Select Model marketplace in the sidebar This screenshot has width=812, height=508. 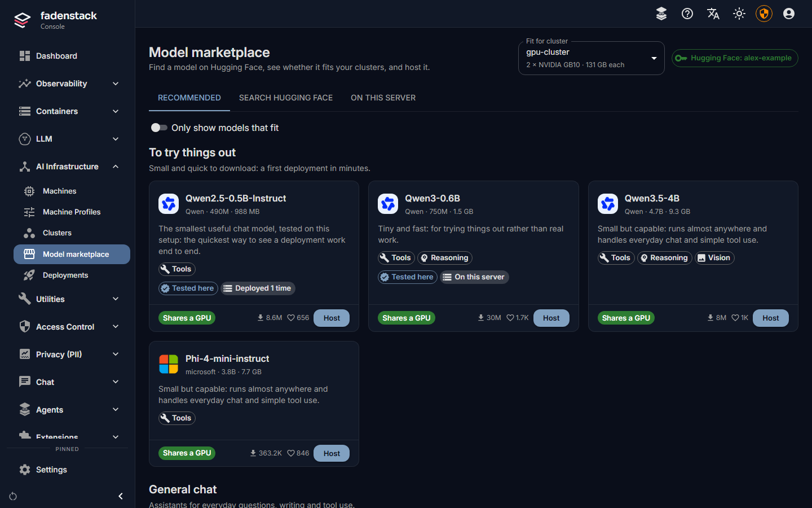[72, 254]
